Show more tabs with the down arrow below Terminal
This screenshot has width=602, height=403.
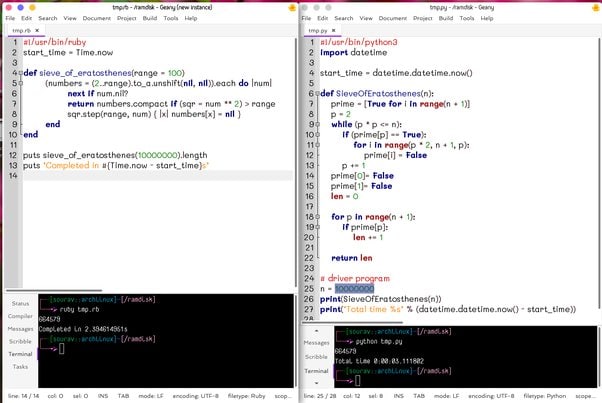(x=316, y=383)
